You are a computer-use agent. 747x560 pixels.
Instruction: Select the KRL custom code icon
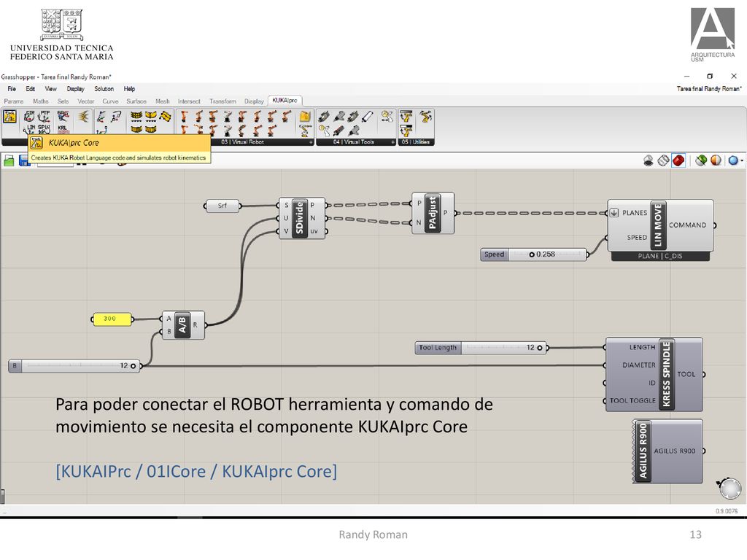63,128
